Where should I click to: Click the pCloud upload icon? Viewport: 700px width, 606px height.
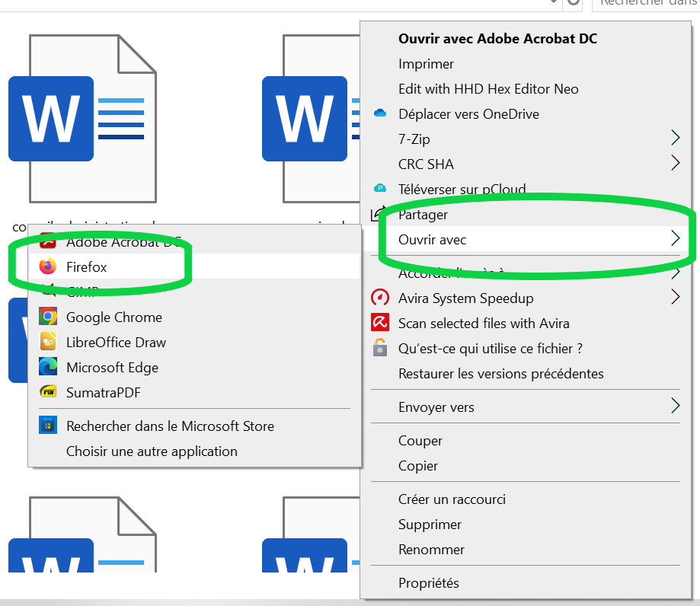pyautogui.click(x=380, y=189)
